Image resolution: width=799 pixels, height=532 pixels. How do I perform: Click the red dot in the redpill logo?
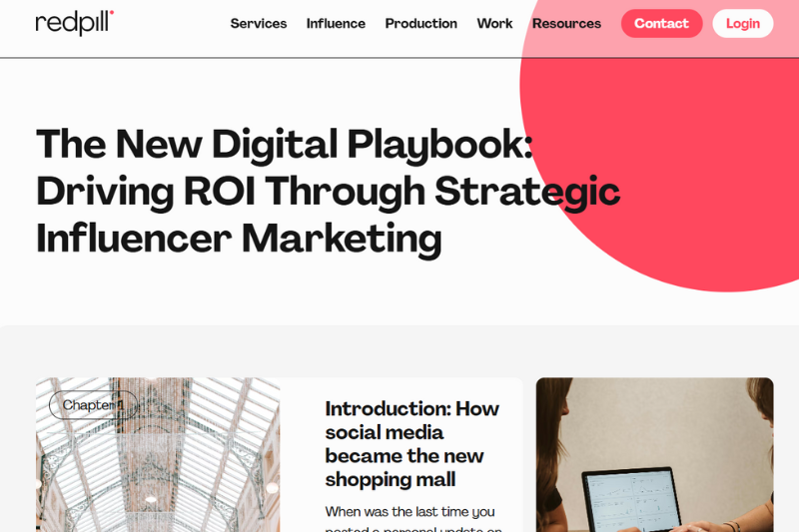click(112, 12)
